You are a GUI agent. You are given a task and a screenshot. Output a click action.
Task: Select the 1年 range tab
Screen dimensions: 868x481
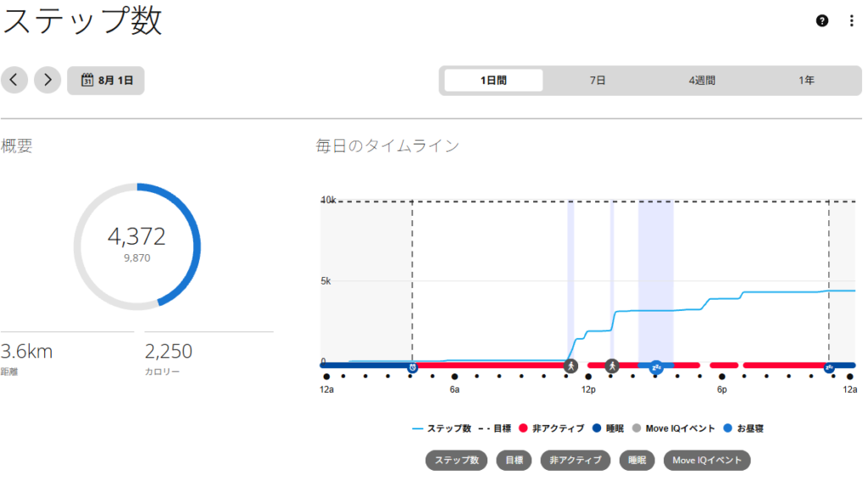point(807,80)
